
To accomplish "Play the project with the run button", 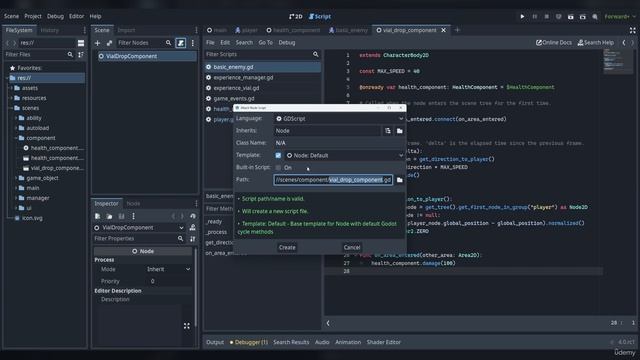I will pyautogui.click(x=522, y=17).
